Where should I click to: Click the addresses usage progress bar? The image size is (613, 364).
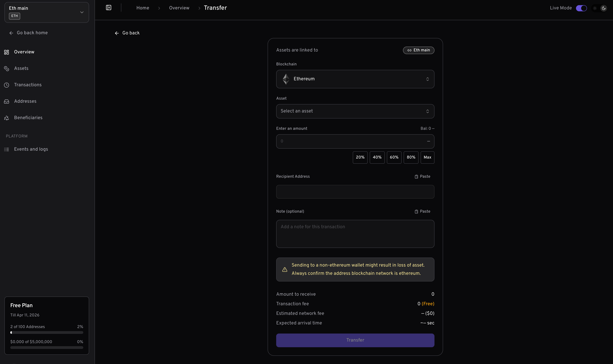click(x=47, y=333)
